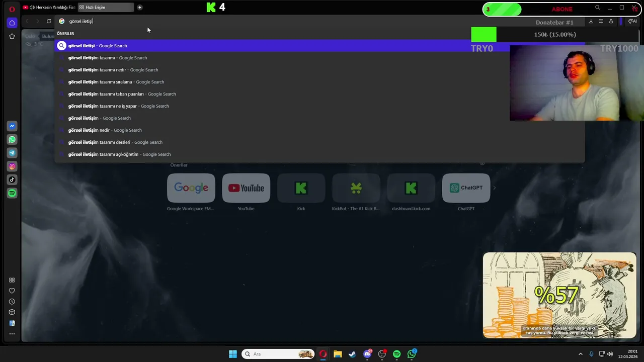Screen dimensions: 644x362
Task: Open TikTok in the Opera sidebar
Action: tap(12, 179)
